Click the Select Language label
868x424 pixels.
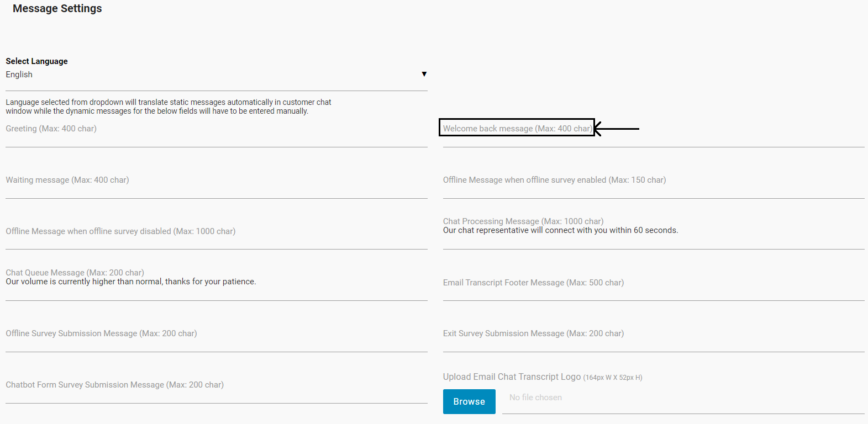[36, 61]
